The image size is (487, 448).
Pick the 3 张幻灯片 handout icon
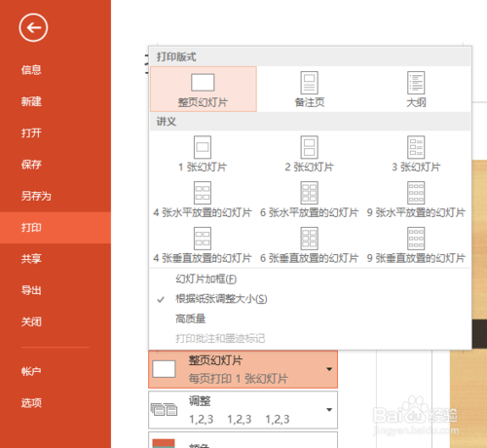pyautogui.click(x=416, y=147)
